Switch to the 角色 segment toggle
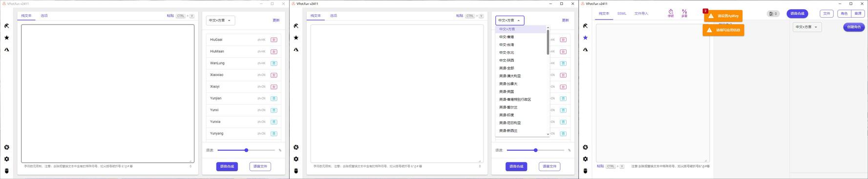The width and height of the screenshot is (868, 179). [844, 14]
